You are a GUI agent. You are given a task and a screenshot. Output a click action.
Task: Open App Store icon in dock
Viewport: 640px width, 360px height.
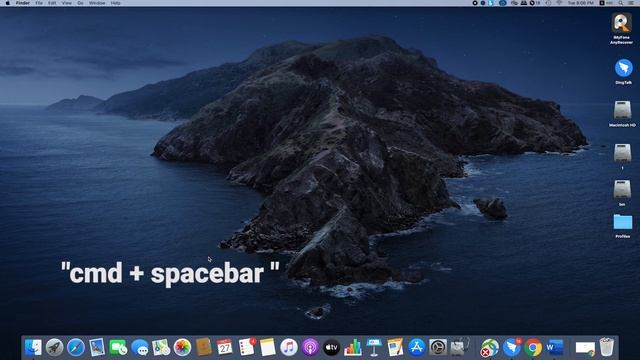(x=416, y=348)
